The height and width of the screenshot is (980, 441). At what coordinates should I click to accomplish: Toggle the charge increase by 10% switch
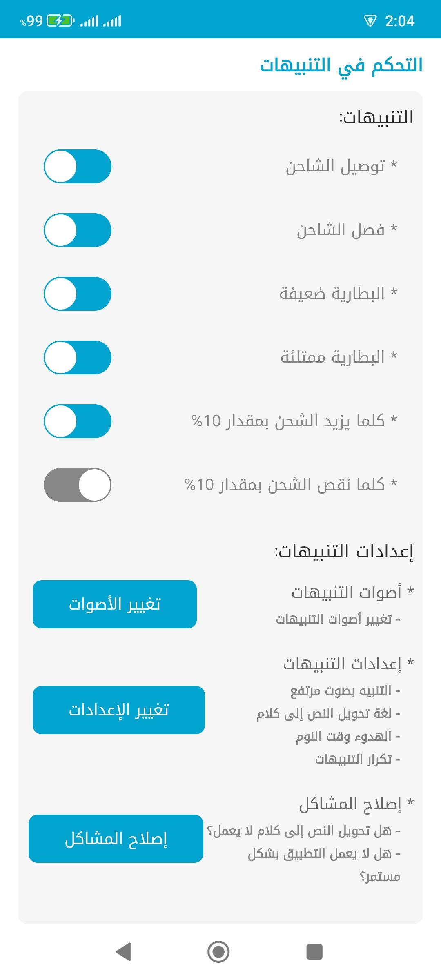(78, 421)
